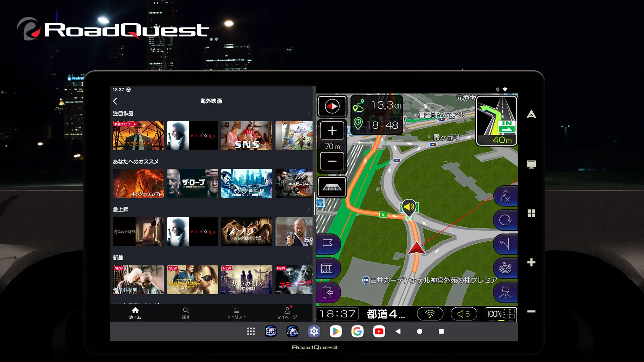Open the LOOPER movie thumbnail

coord(247,183)
